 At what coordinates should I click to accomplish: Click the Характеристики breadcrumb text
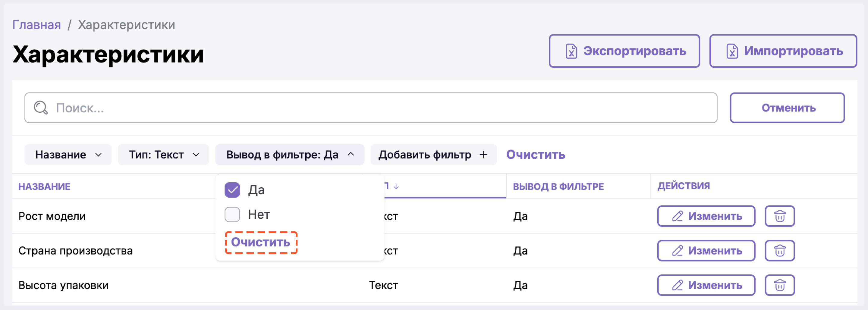pos(126,25)
